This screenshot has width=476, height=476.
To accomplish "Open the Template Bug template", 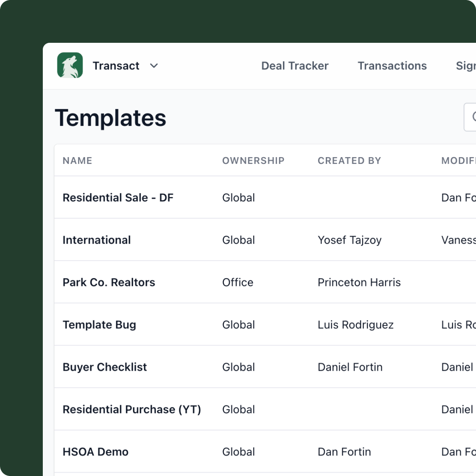I will (99, 325).
